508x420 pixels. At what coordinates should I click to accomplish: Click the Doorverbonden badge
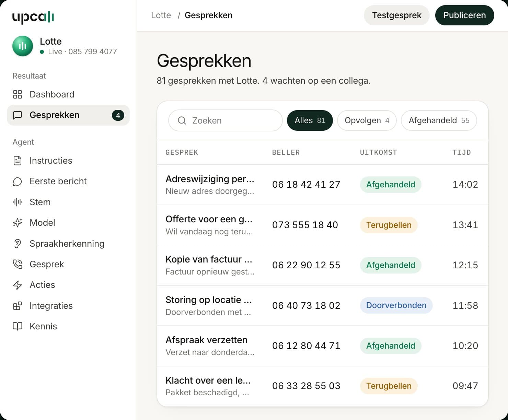tap(396, 305)
